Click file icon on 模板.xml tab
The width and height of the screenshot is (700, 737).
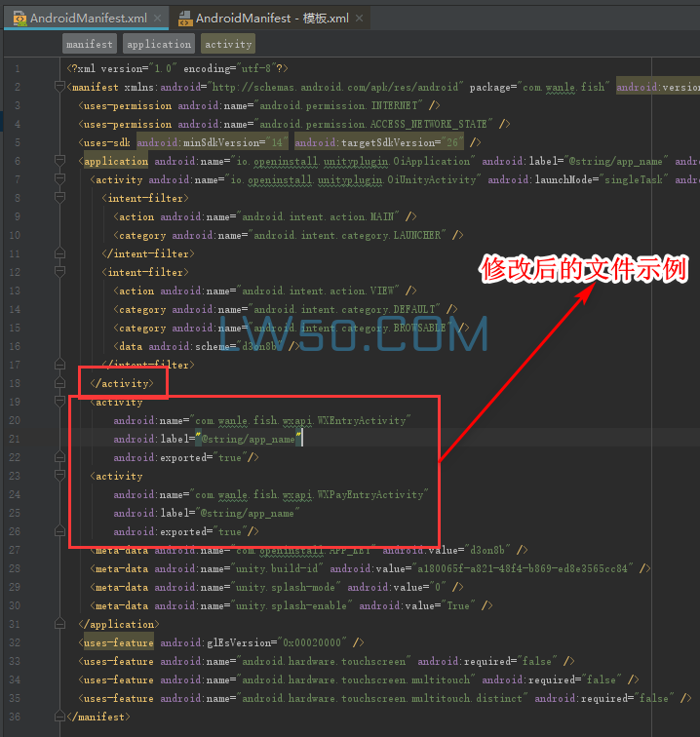click(x=184, y=18)
